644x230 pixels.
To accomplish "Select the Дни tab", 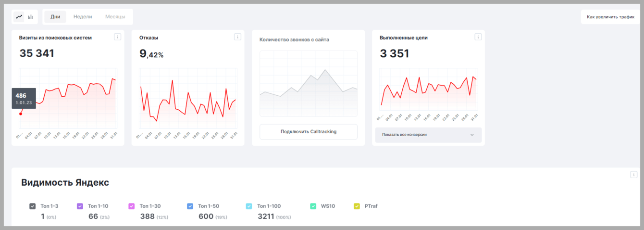I will pyautogui.click(x=55, y=17).
